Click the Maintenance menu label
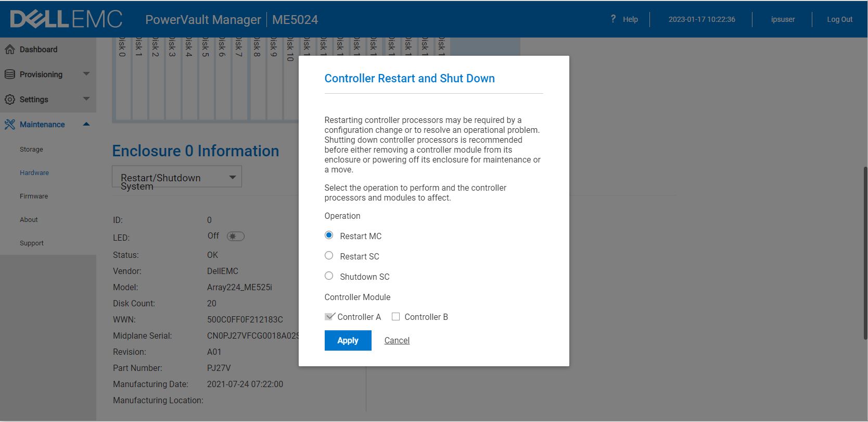Viewport: 868px width, 422px height. pos(42,125)
